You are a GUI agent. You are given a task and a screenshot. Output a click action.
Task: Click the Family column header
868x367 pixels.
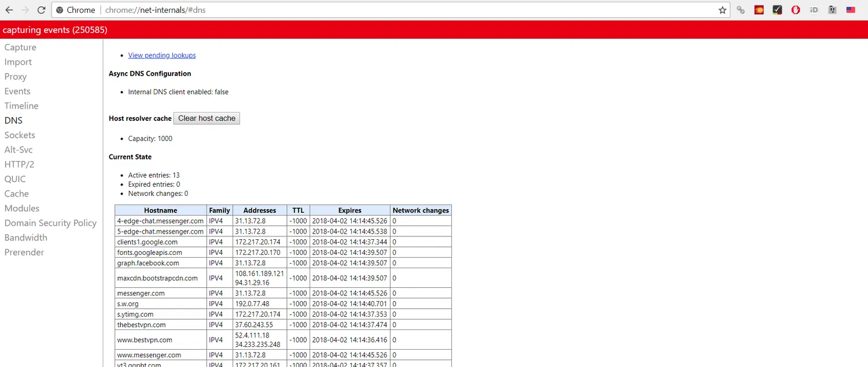[220, 210]
